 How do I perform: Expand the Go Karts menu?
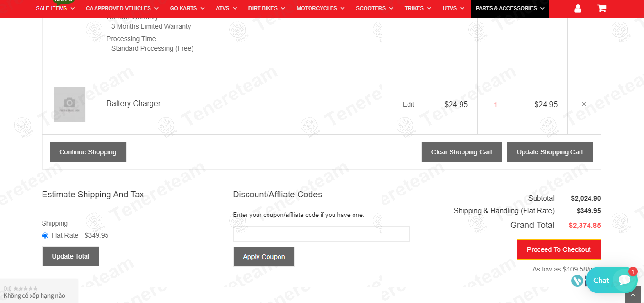click(x=187, y=8)
